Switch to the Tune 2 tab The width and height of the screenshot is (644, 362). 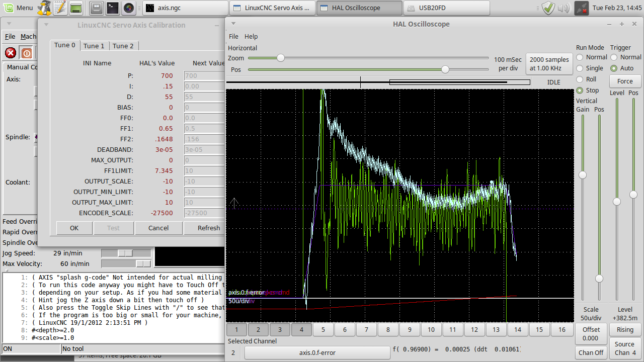click(x=123, y=46)
